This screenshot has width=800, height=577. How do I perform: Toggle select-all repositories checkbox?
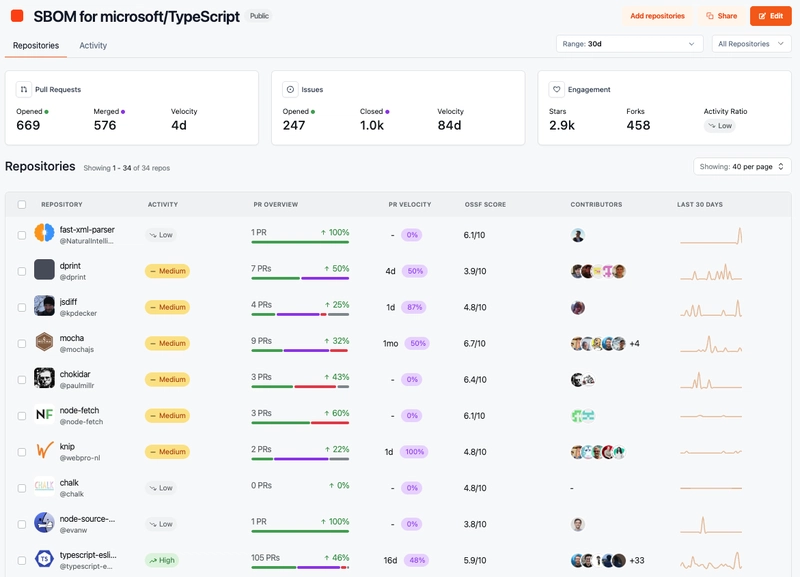click(21, 205)
